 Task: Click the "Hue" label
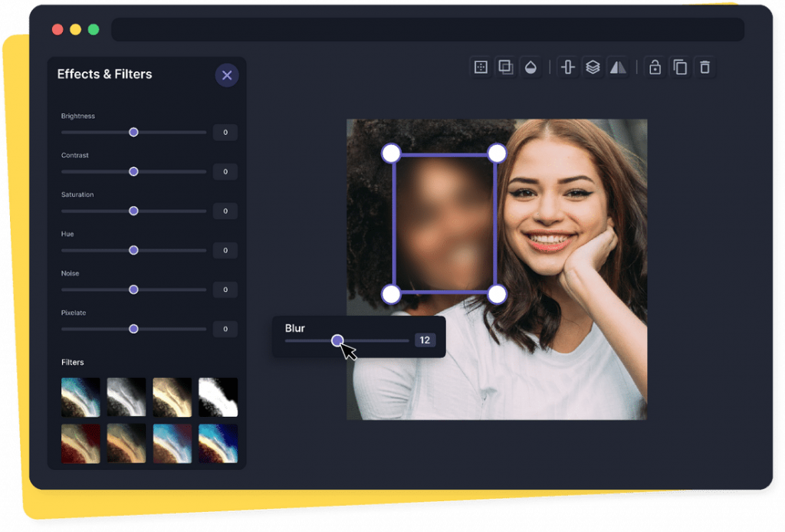pyautogui.click(x=67, y=234)
